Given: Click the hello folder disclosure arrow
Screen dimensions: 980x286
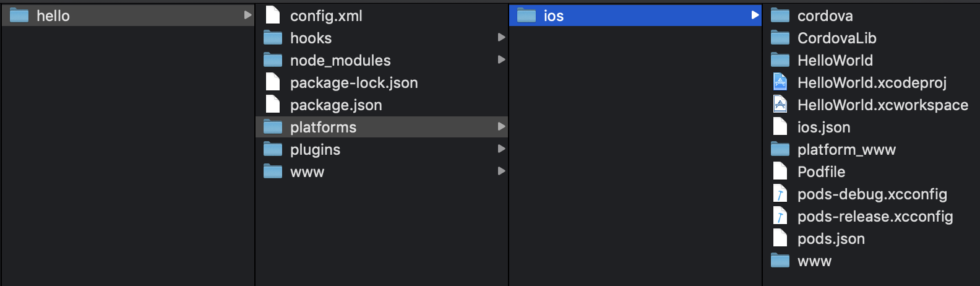Looking at the screenshot, I should pos(248,15).
